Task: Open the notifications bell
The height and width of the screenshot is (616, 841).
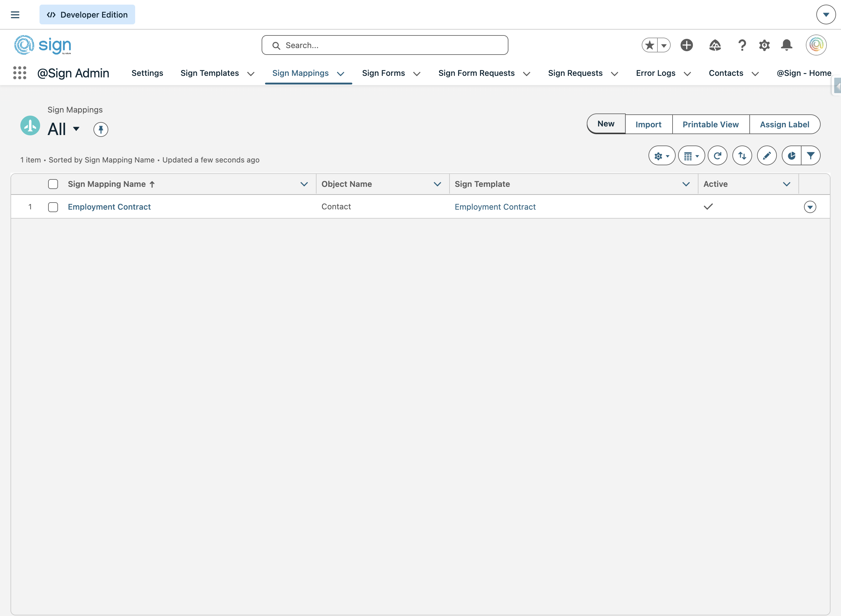Action: pos(786,45)
